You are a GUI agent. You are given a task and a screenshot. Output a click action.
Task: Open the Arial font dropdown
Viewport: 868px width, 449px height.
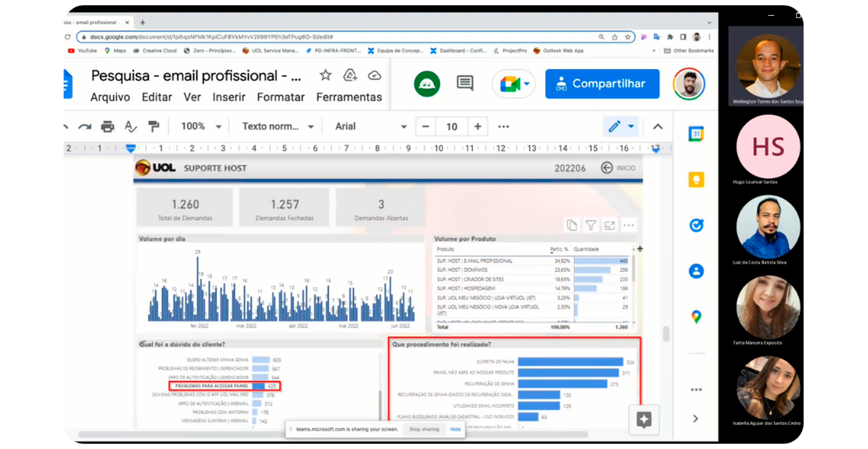[370, 126]
